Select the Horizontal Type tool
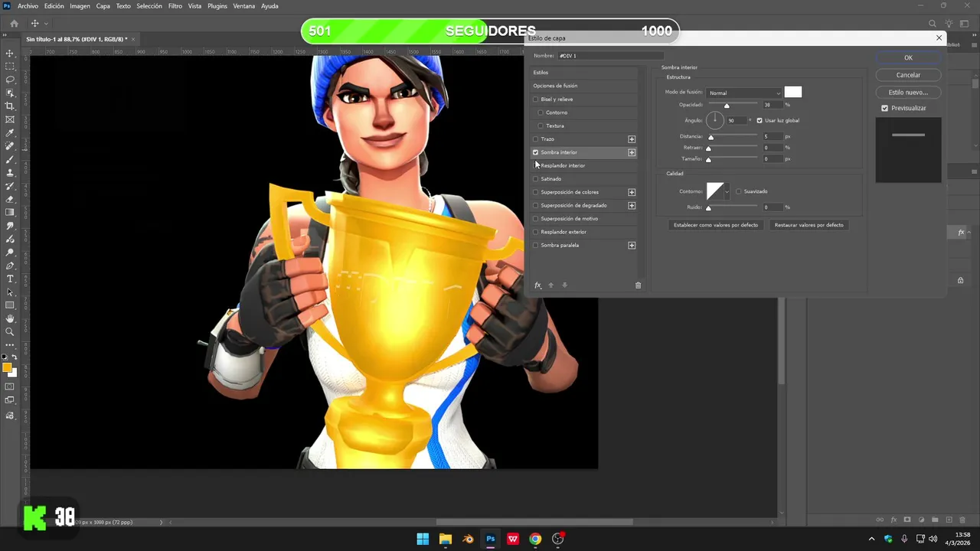 (10, 279)
